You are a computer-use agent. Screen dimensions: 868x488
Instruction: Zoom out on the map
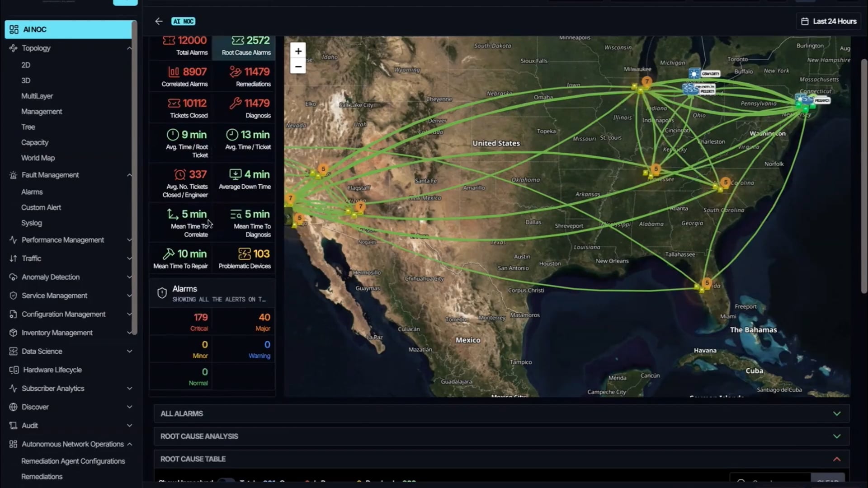[298, 66]
